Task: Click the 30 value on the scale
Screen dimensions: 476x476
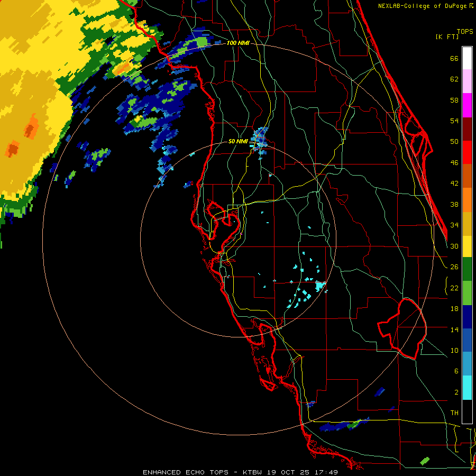Action: tap(454, 246)
